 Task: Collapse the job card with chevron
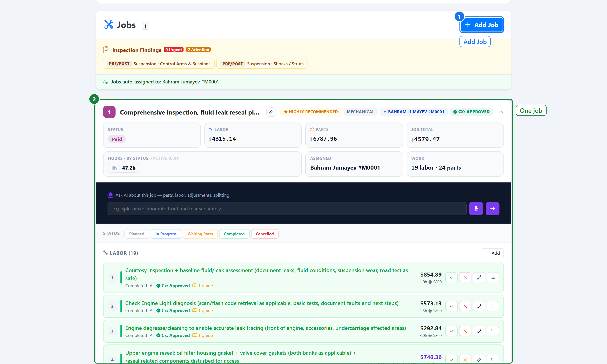[500, 112]
